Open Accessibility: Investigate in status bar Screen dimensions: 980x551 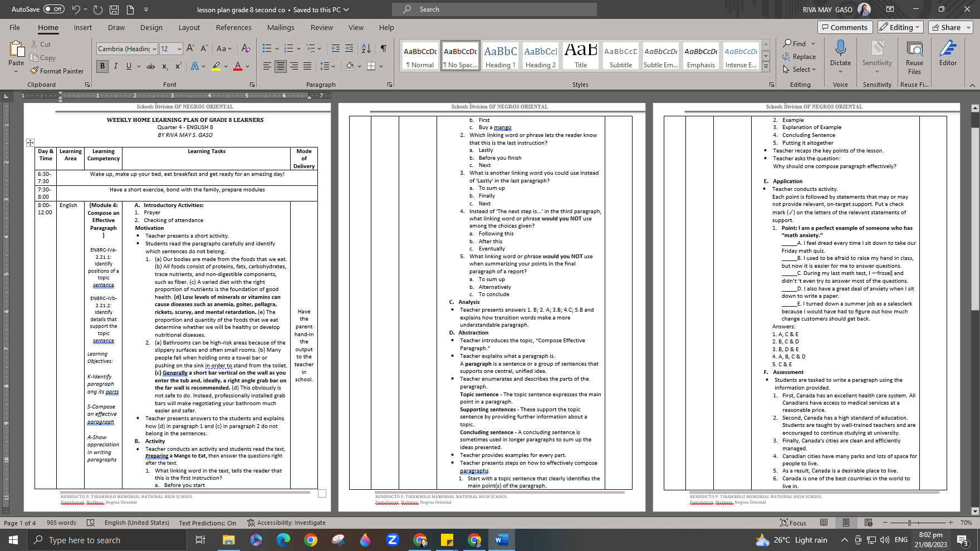point(287,523)
